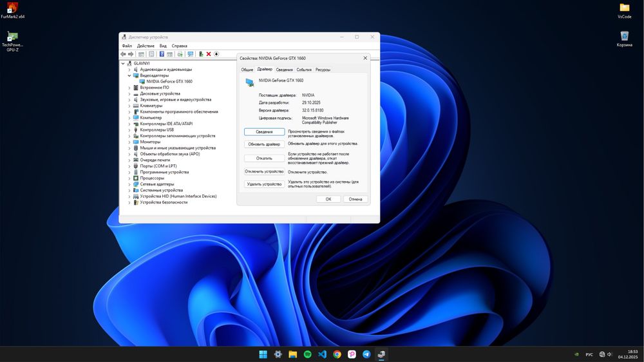Click the Обновить драйвер button
This screenshot has width=644, height=362.
click(264, 144)
